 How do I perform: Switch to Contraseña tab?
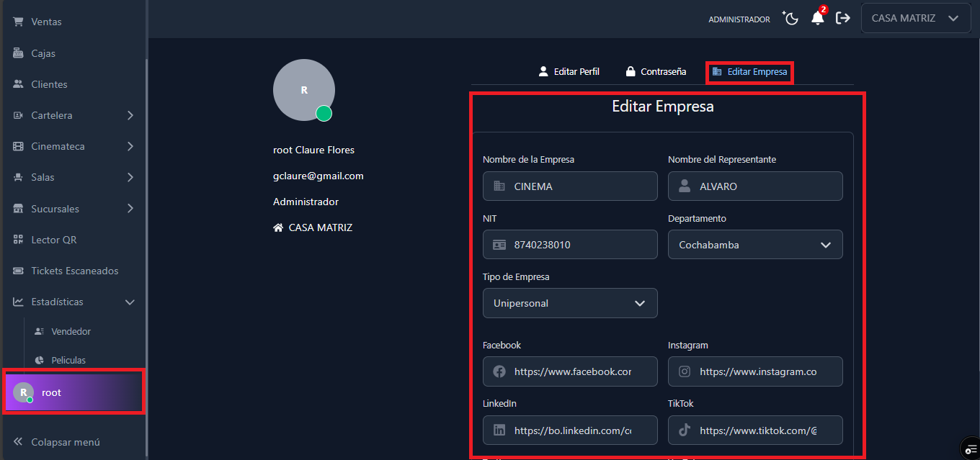(656, 72)
